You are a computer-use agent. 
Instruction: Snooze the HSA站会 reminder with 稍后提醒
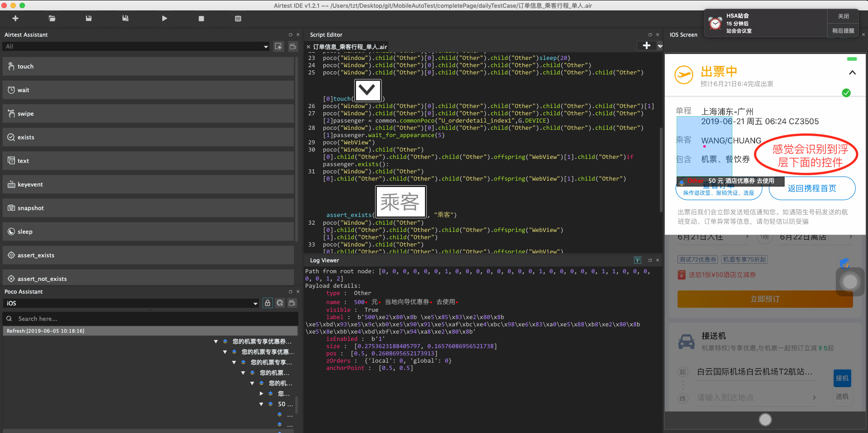(843, 31)
